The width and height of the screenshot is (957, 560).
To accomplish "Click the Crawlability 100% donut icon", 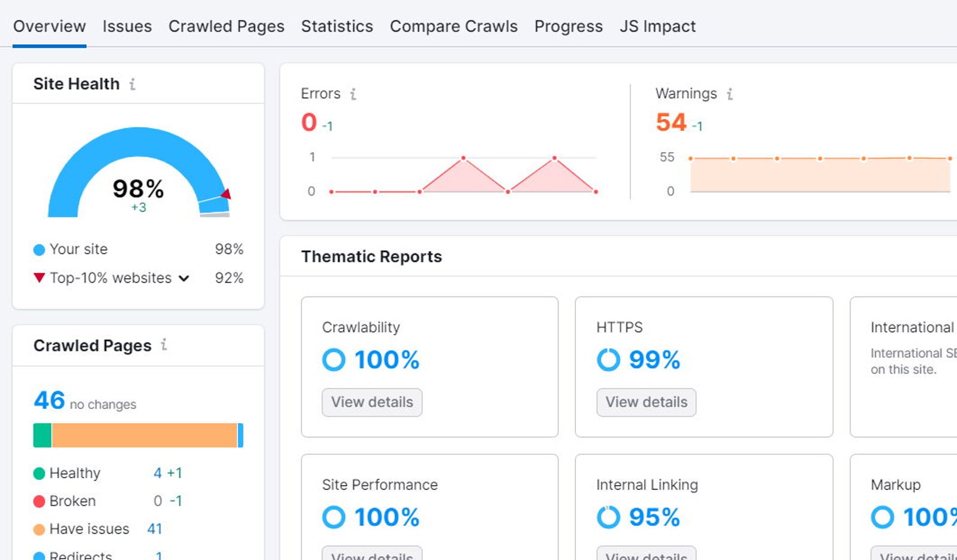I will coord(334,360).
